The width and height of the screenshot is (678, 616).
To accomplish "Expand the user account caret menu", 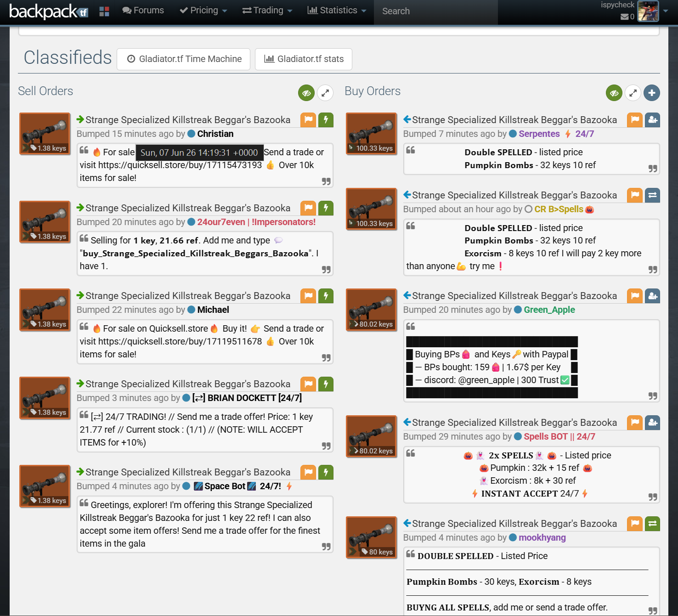I will (x=666, y=11).
